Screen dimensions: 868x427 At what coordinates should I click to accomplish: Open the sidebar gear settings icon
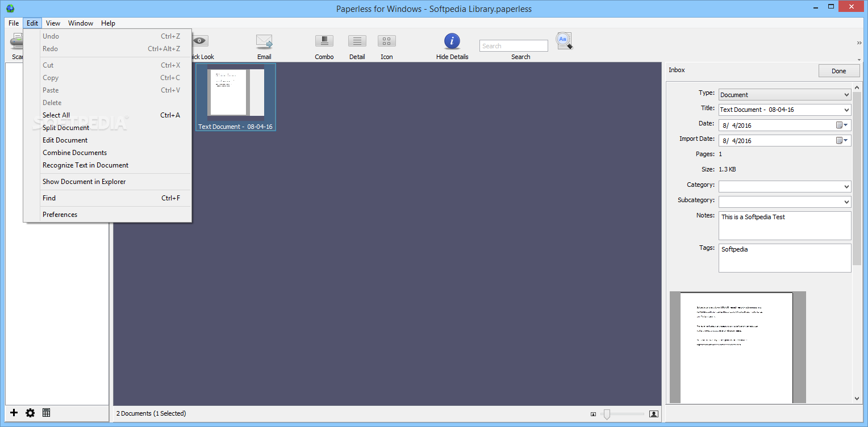pos(30,413)
